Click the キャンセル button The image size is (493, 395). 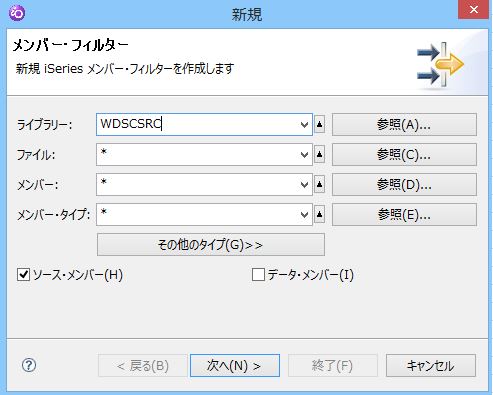[431, 366]
